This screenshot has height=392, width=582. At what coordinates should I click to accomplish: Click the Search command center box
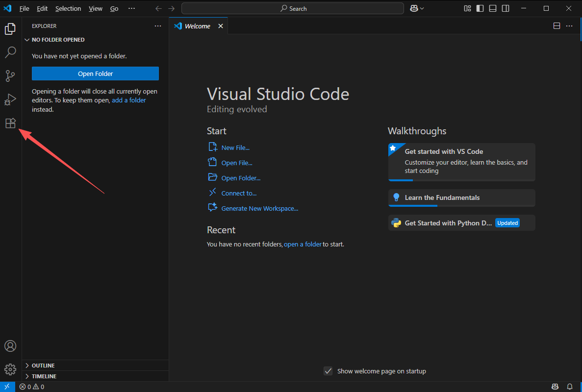(293, 8)
